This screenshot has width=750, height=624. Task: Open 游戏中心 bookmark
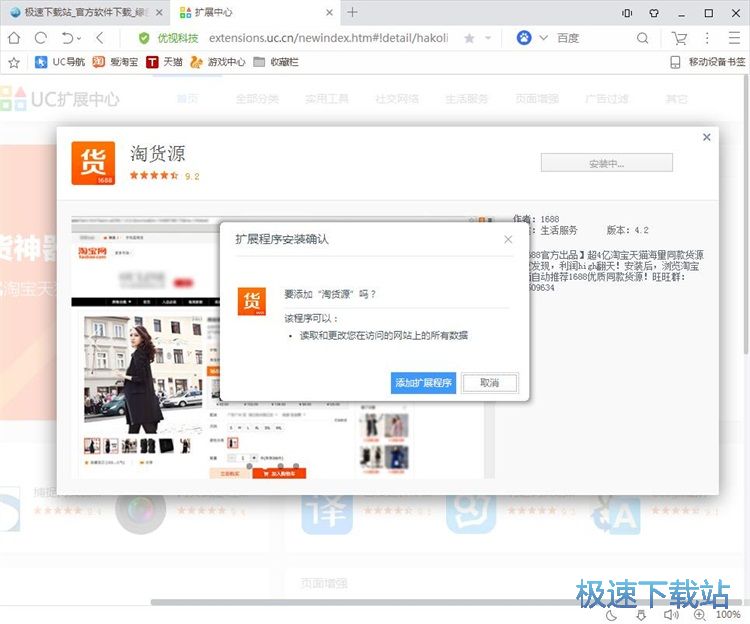(x=218, y=62)
